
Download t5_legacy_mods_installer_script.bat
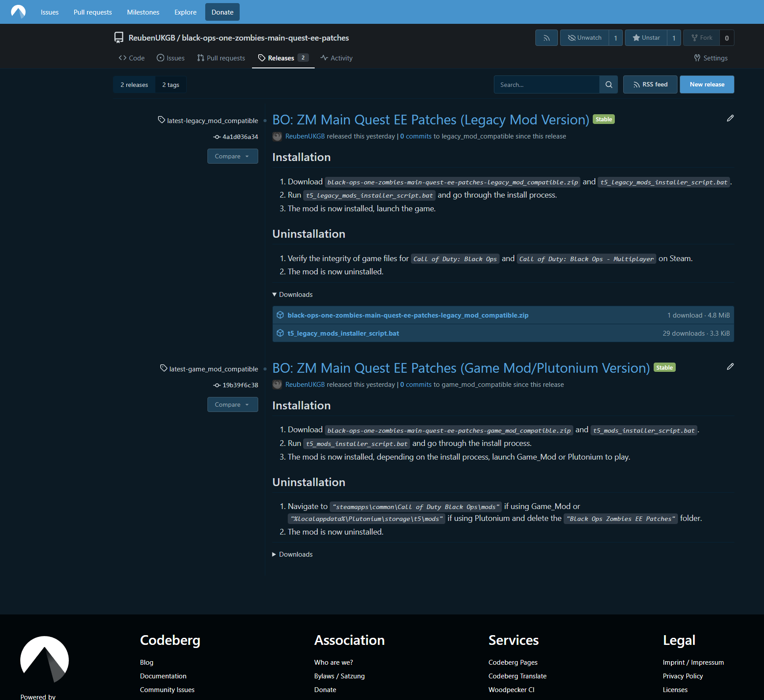point(343,333)
